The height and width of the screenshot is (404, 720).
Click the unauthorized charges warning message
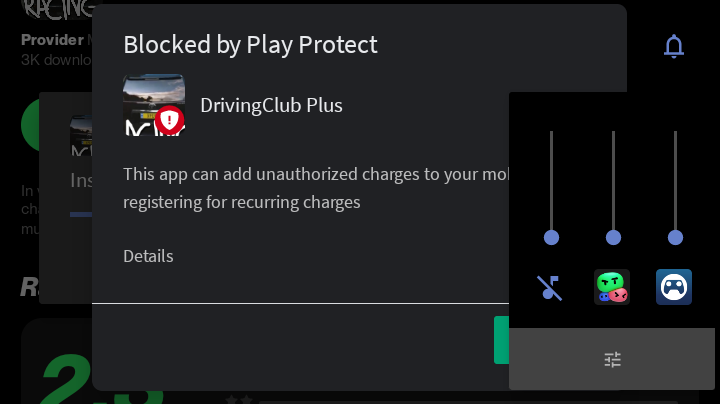(x=316, y=188)
